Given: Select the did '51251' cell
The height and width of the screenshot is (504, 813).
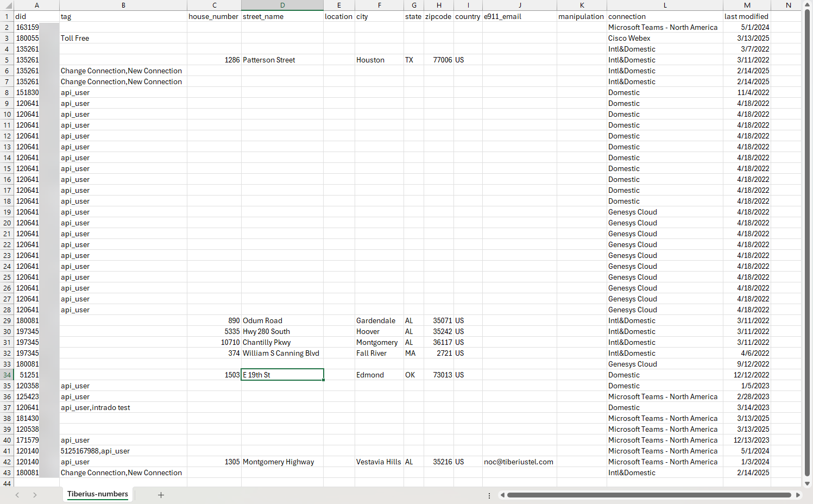Looking at the screenshot, I should (x=37, y=375).
